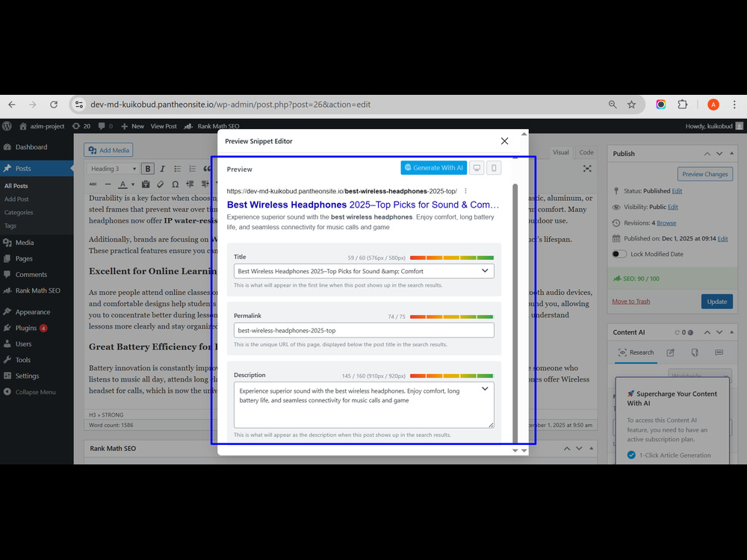Click the Generate With AI button
Image resolution: width=747 pixels, height=560 pixels.
[x=433, y=167]
